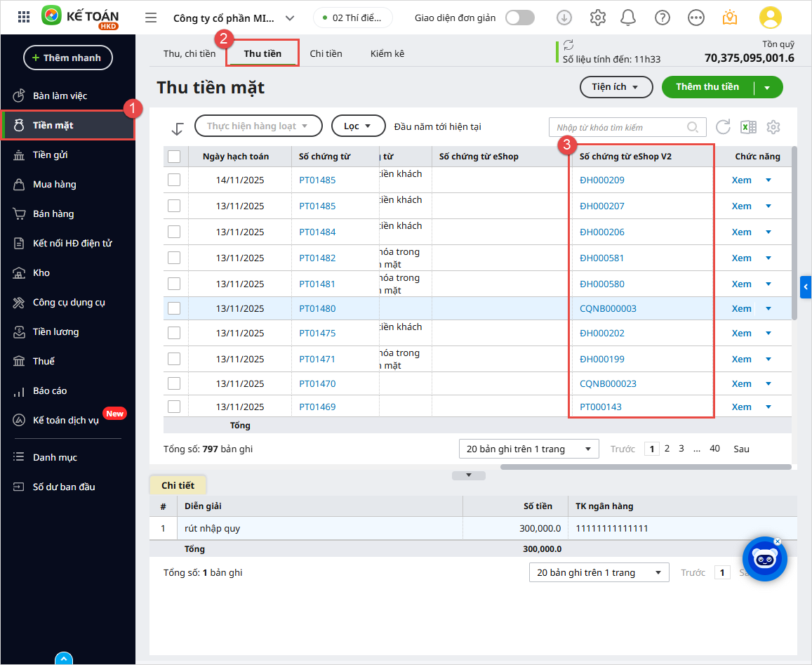
Task: Click hamburger menu to collapse sidebar
Action: pyautogui.click(x=151, y=18)
